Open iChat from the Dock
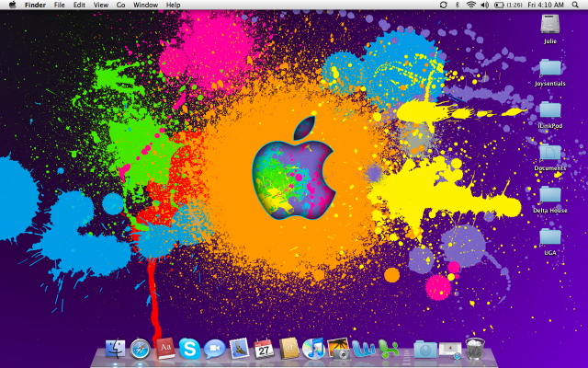This screenshot has width=588, height=368. click(x=214, y=349)
